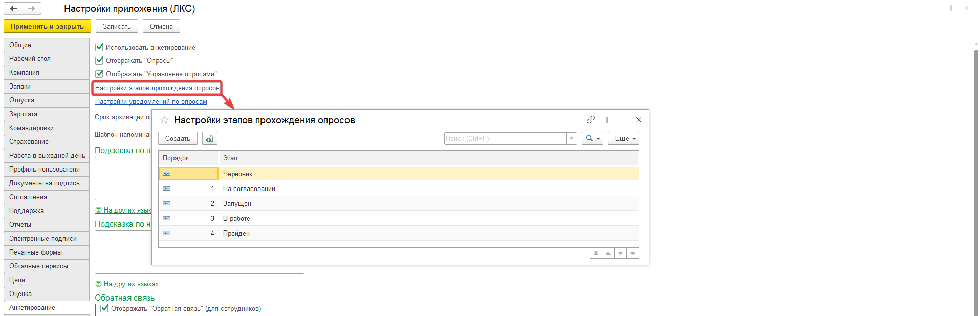The width and height of the screenshot is (980, 316).
Task: Copy link to survey stages dialog
Action: pyautogui.click(x=591, y=120)
